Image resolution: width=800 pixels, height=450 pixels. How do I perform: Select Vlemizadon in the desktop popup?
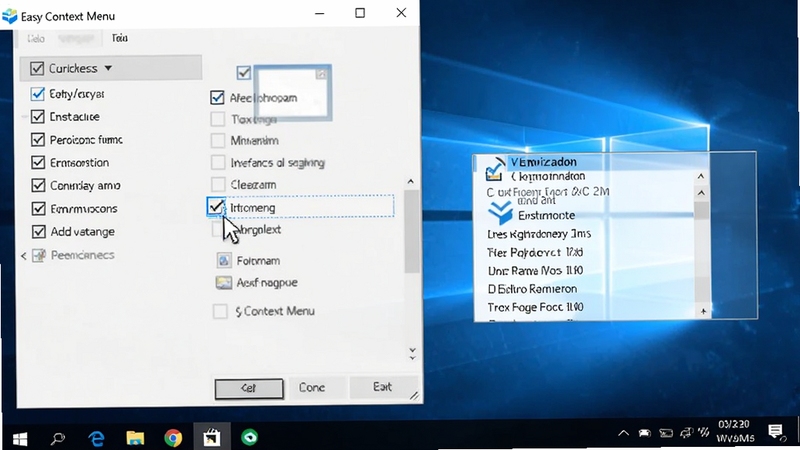click(x=543, y=162)
